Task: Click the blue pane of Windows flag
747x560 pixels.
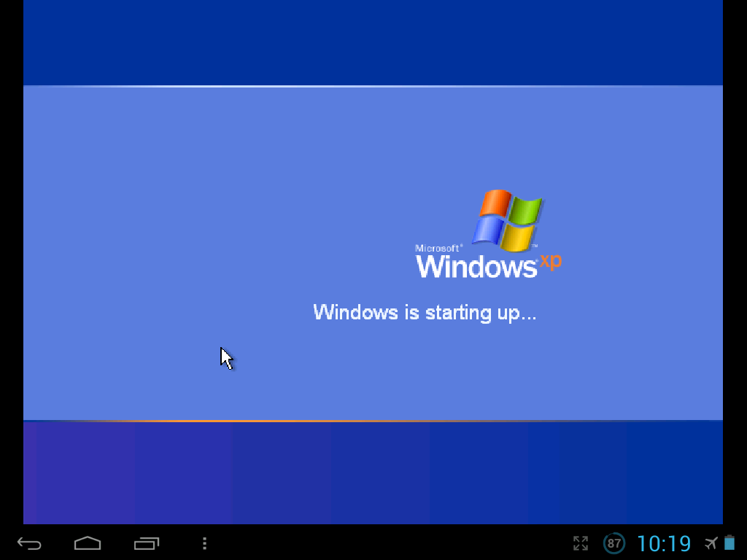Action: coord(487,230)
